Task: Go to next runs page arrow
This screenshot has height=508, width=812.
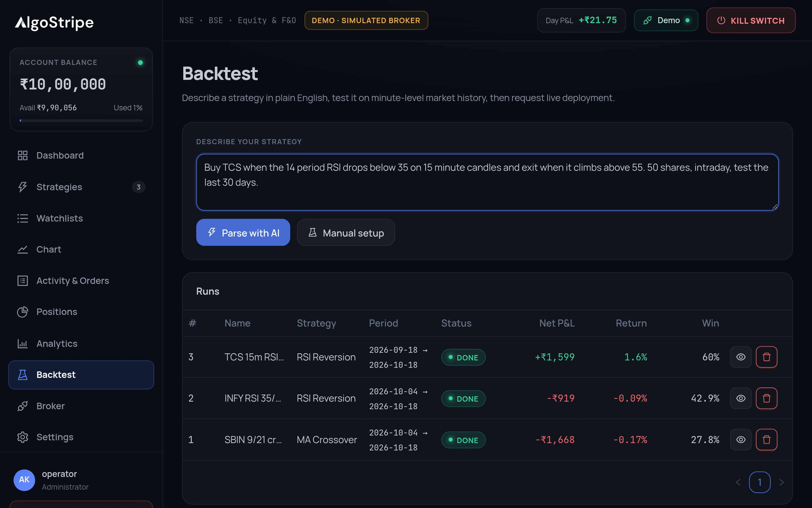Action: [782, 482]
